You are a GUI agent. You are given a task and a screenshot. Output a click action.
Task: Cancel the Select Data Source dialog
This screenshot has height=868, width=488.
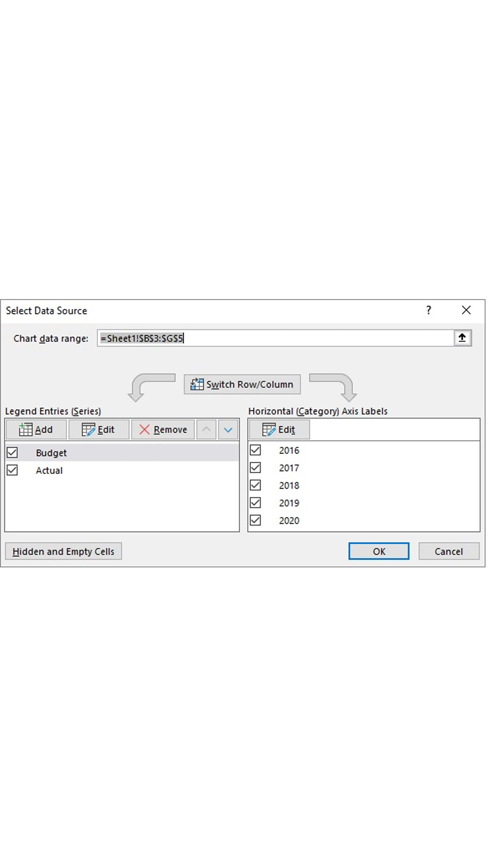[448, 551]
